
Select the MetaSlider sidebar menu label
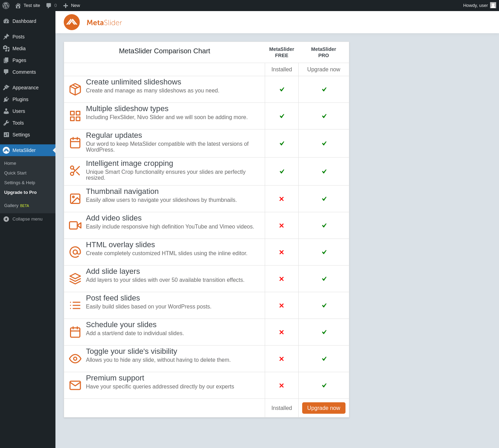24,150
